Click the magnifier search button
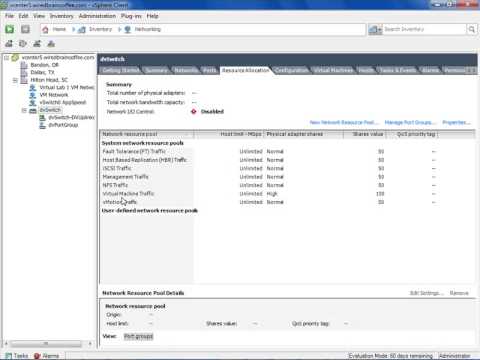480x360 pixels. [x=471, y=29]
